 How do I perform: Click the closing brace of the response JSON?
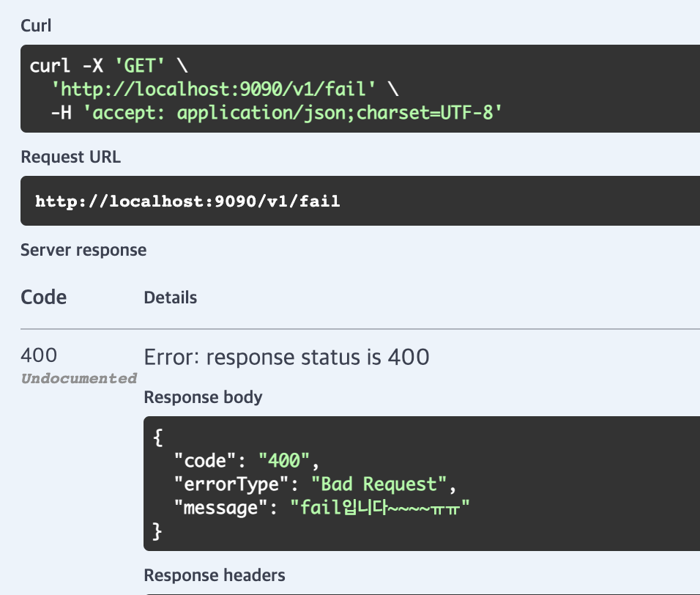coord(157,531)
